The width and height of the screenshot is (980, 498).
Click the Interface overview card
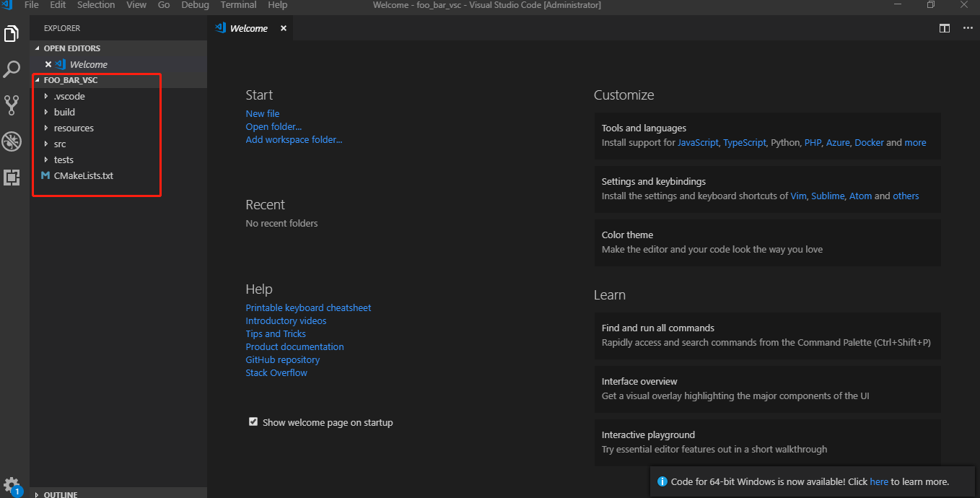click(x=767, y=389)
